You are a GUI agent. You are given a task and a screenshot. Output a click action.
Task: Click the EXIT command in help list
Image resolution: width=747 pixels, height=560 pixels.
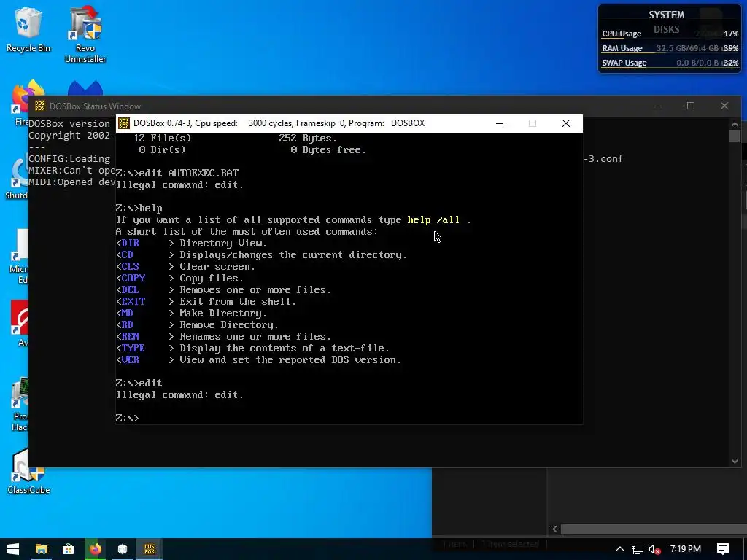[133, 301]
